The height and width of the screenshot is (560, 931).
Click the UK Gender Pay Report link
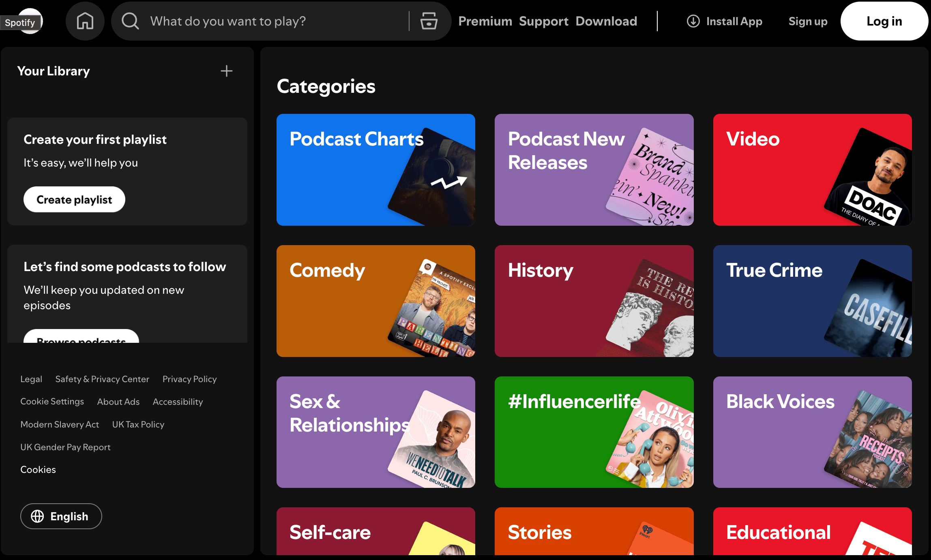click(x=65, y=447)
